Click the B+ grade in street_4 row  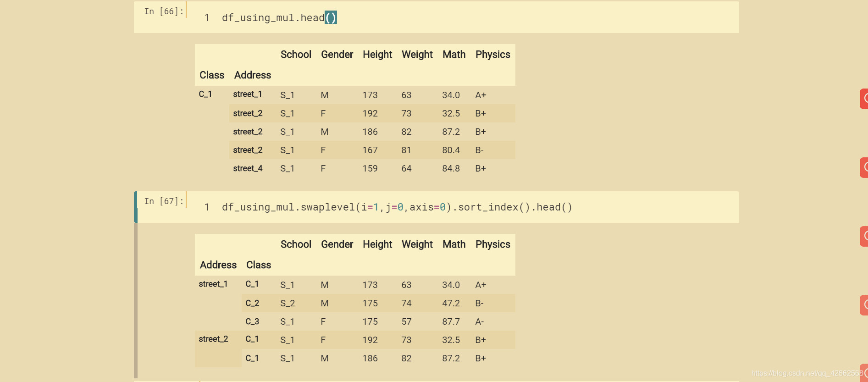[481, 169]
